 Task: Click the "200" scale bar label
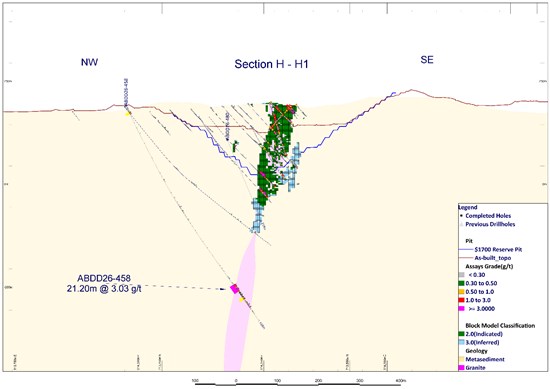318,381
